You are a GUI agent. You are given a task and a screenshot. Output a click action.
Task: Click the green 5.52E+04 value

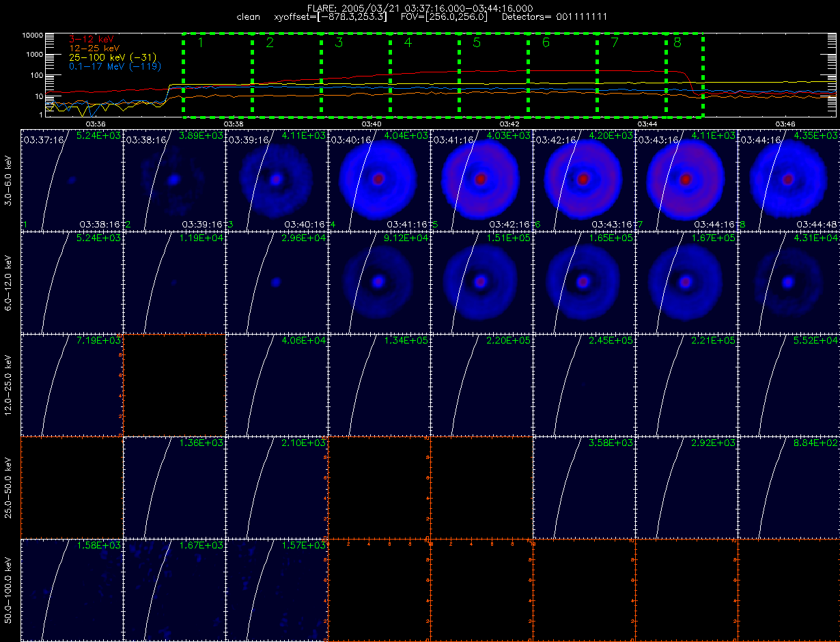(x=816, y=341)
